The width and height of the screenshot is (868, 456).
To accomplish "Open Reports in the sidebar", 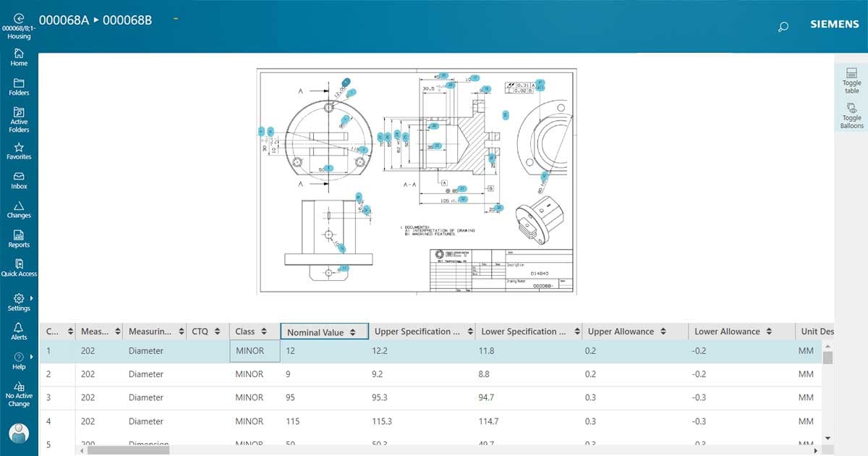I will coord(19,239).
